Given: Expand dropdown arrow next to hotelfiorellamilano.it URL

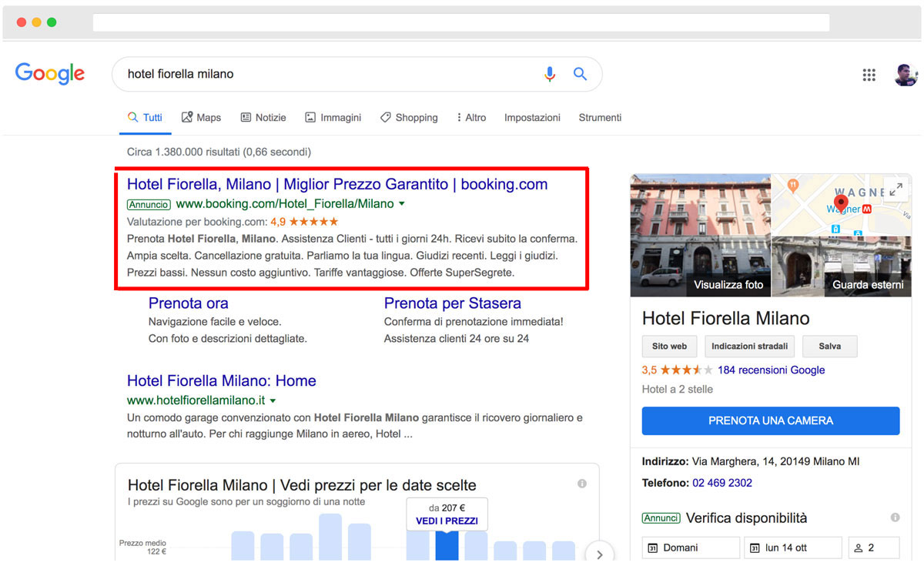Looking at the screenshot, I should pyautogui.click(x=273, y=401).
